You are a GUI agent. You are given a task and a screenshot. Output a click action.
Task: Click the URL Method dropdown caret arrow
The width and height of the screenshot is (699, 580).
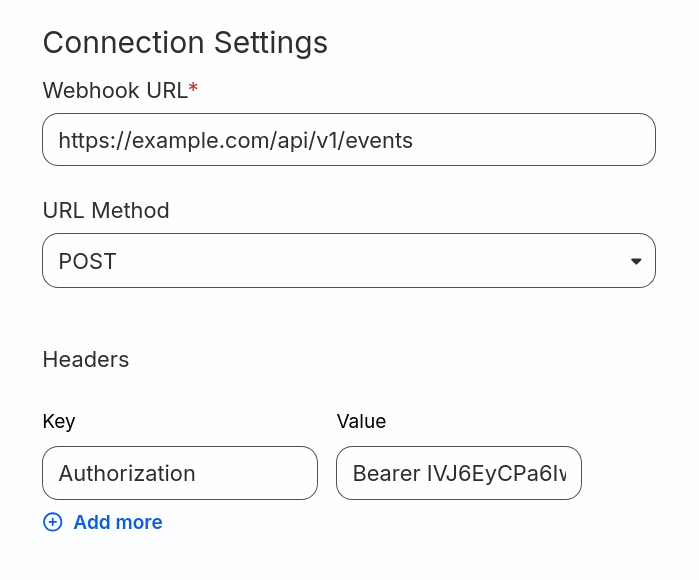[x=635, y=261]
